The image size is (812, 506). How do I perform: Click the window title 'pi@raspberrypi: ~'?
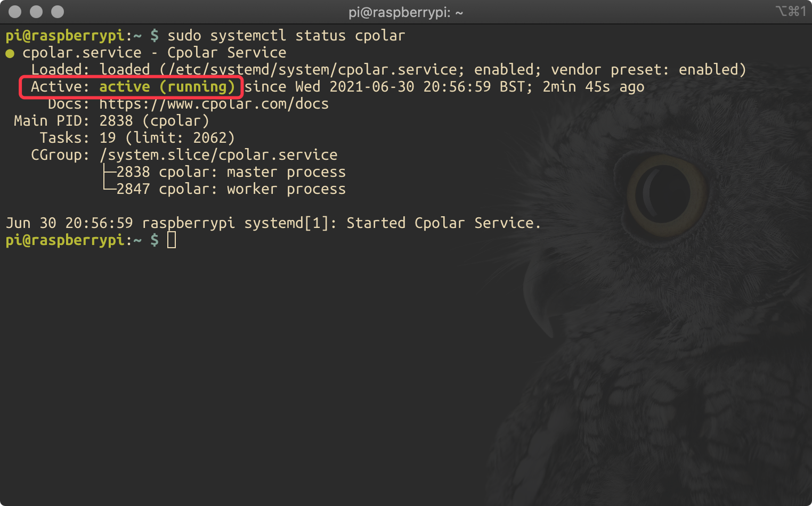click(405, 12)
